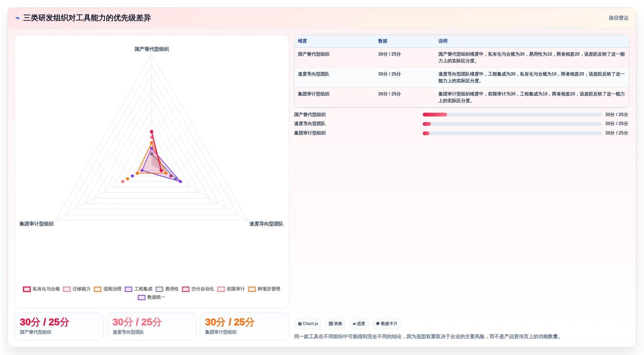Toggle the 私有化与合规 legend series
The width and height of the screenshot is (644, 355).
[x=41, y=289]
